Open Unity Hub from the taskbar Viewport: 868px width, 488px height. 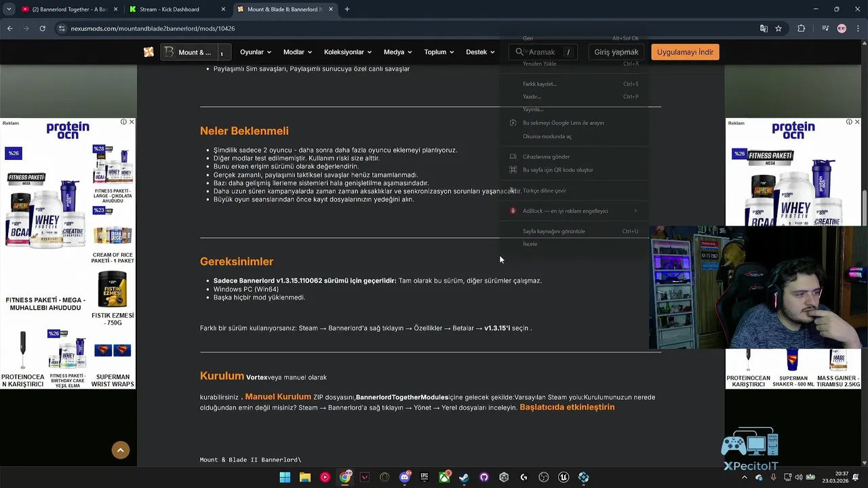click(504, 477)
